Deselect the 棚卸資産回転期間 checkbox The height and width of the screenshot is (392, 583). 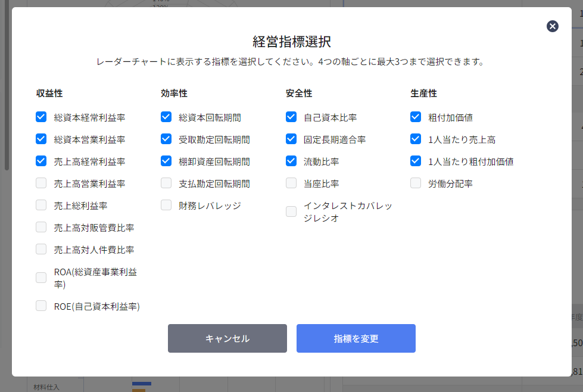pos(166,161)
